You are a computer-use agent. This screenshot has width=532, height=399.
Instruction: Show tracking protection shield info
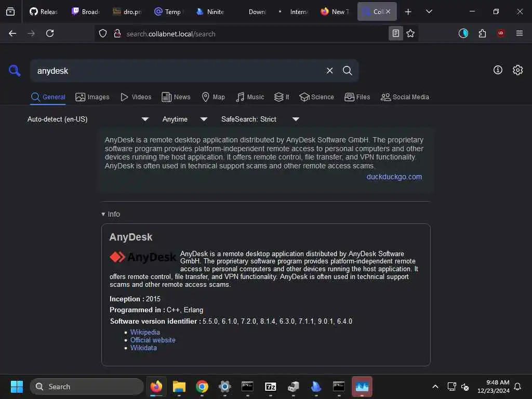(x=103, y=33)
